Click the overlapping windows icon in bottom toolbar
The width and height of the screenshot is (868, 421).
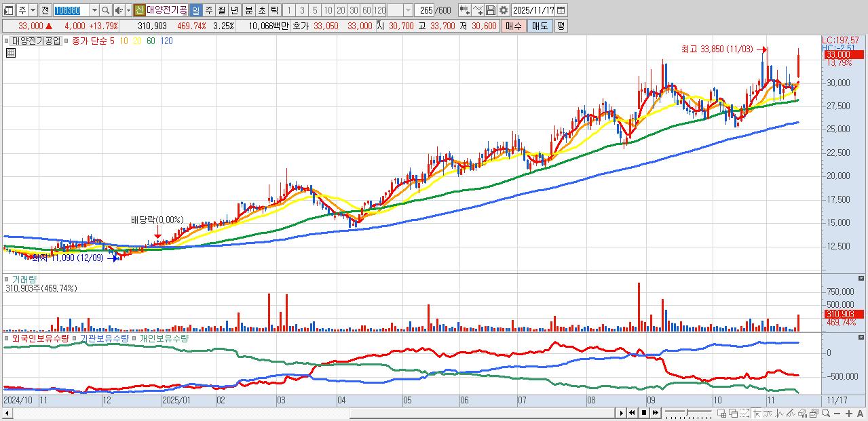coord(734,414)
